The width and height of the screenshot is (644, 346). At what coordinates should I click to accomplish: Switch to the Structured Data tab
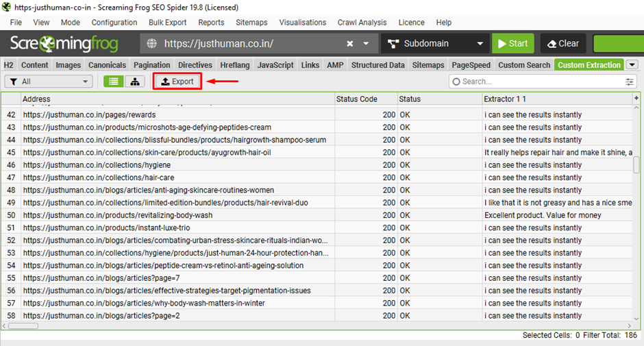[378, 65]
